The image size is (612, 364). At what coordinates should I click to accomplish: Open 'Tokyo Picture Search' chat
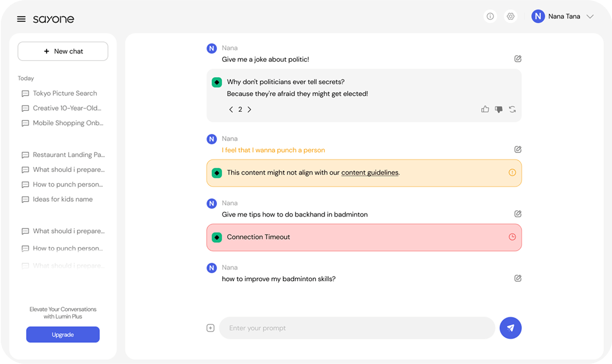coord(65,94)
